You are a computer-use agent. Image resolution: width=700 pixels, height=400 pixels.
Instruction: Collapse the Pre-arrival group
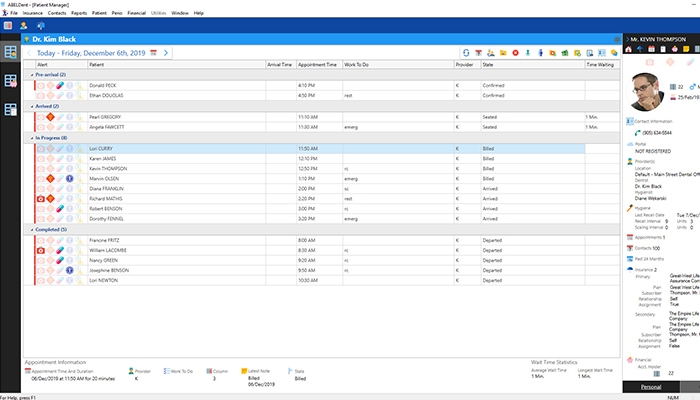31,75
